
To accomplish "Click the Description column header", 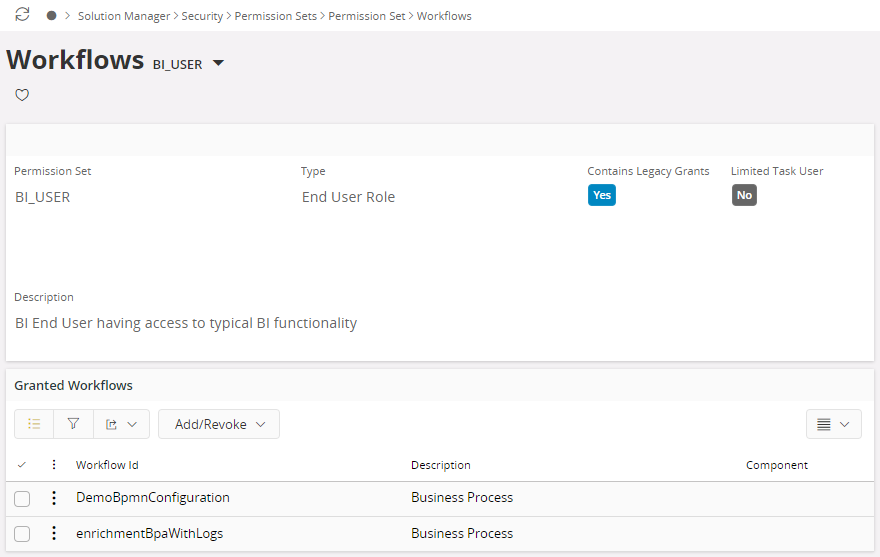I will [440, 465].
